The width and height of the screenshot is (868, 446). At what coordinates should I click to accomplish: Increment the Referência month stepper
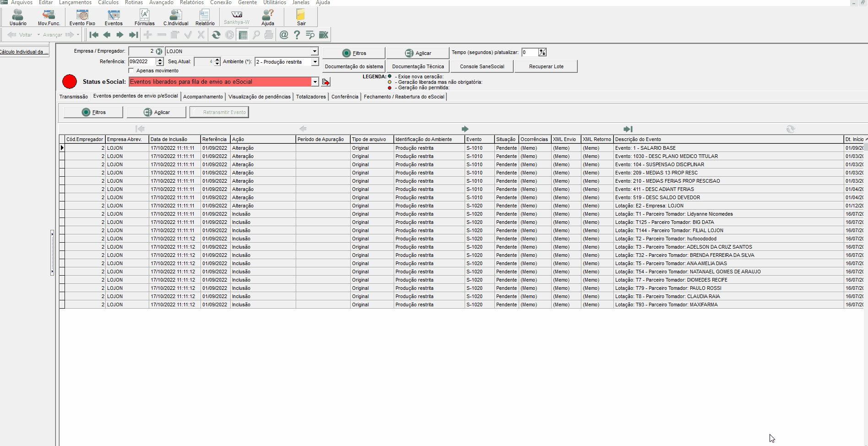click(160, 60)
